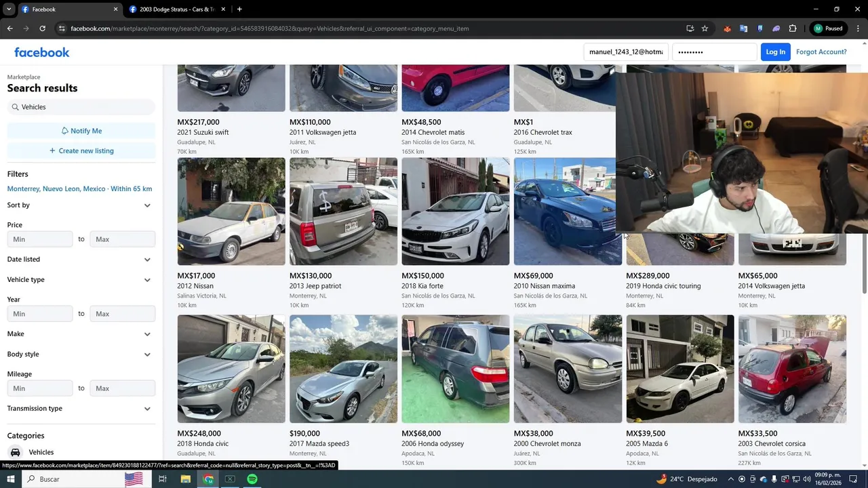
Task: Open the 2012 Nissan listing photo
Action: point(231,211)
